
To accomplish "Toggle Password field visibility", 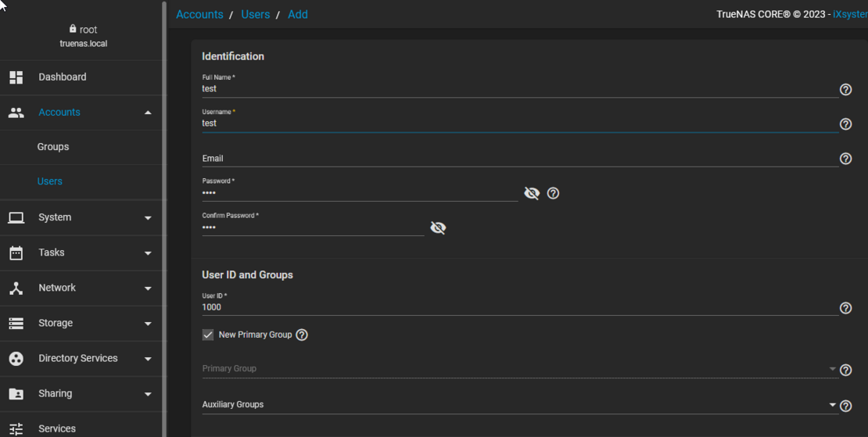I will pyautogui.click(x=532, y=193).
